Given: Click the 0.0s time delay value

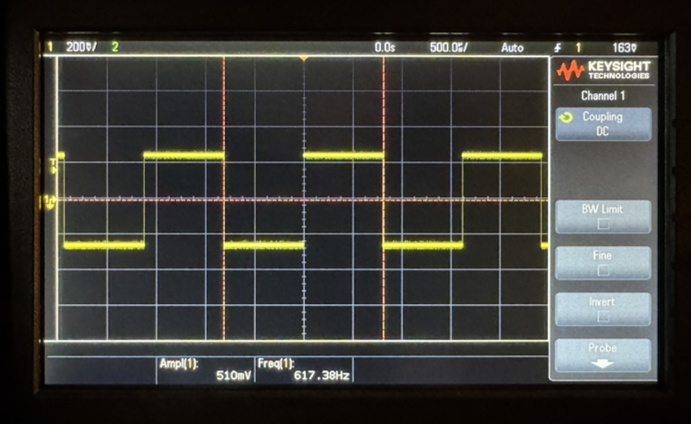Looking at the screenshot, I should pos(385,47).
